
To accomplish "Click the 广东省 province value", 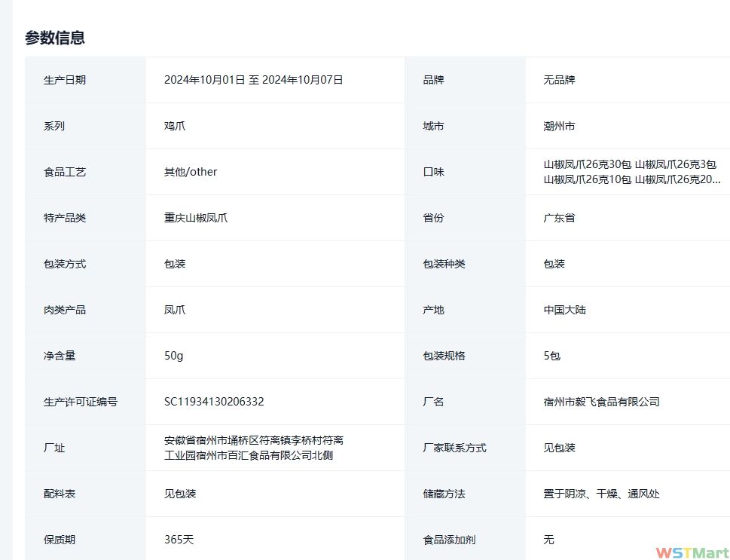I will 559,218.
